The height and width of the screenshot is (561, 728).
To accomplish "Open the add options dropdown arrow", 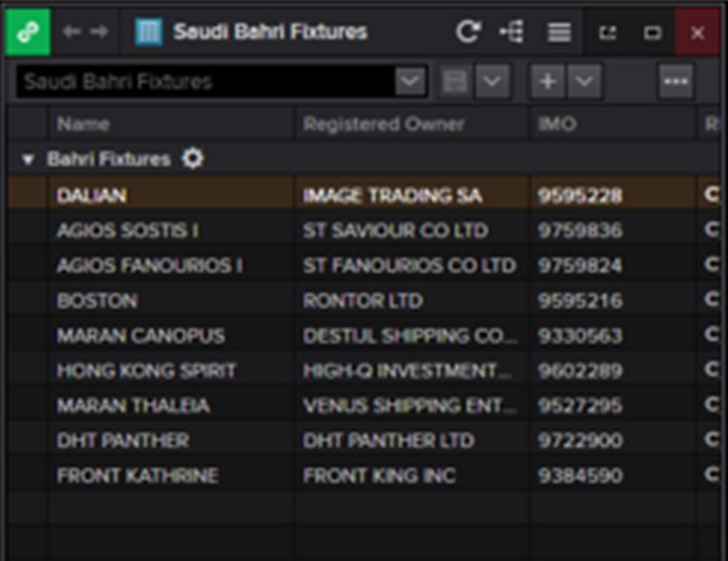I will 584,82.
